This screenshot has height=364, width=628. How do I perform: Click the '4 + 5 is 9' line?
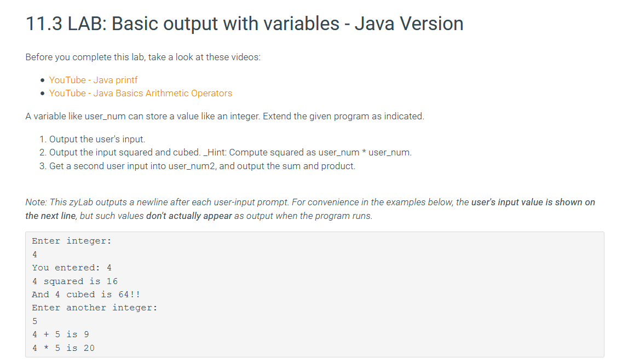[60, 335]
